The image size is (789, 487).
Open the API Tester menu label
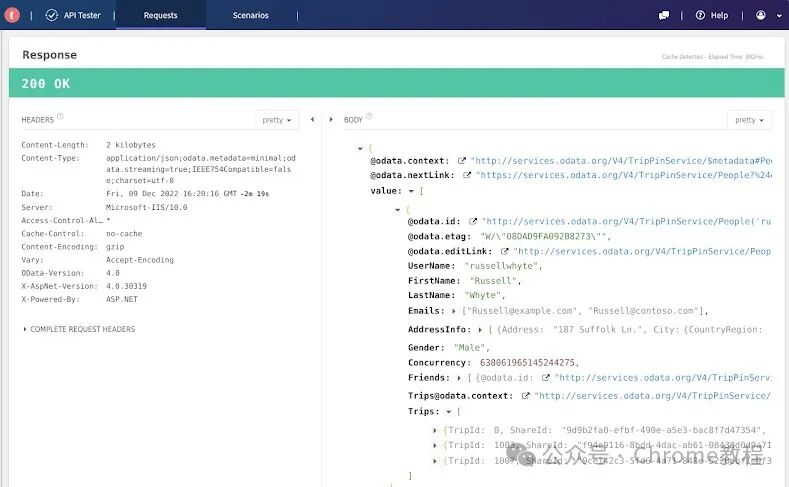tap(82, 16)
